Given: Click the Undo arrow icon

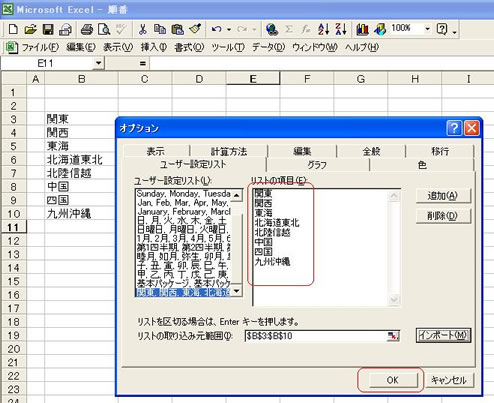Looking at the screenshot, I should coord(217,29).
